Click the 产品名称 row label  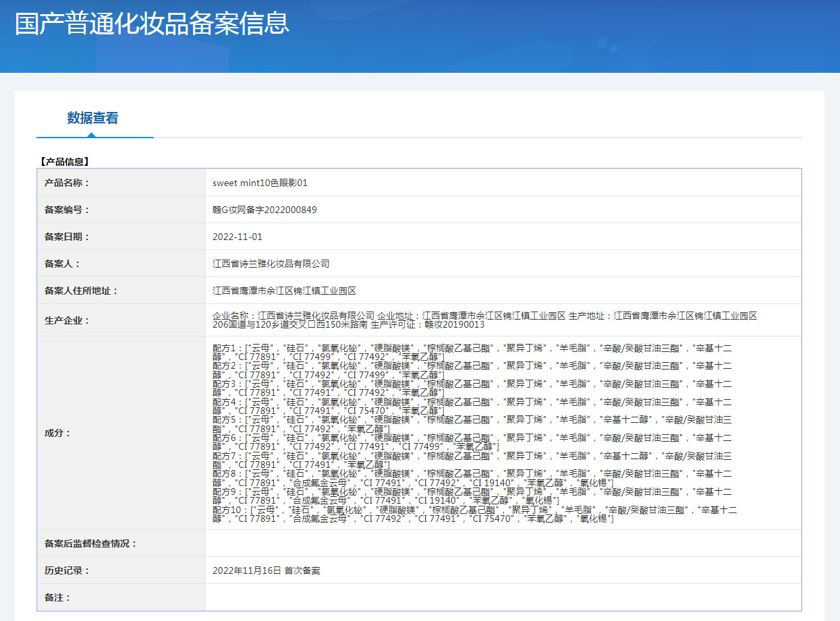(x=67, y=183)
